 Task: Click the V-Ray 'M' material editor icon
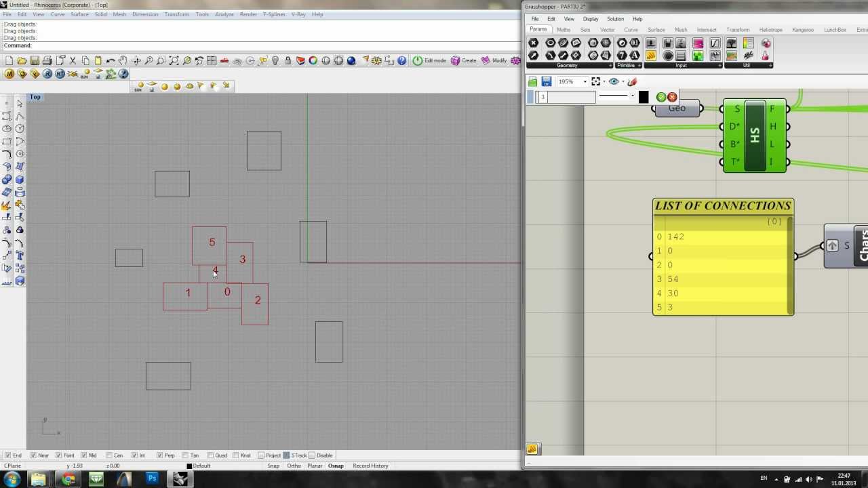coord(9,74)
